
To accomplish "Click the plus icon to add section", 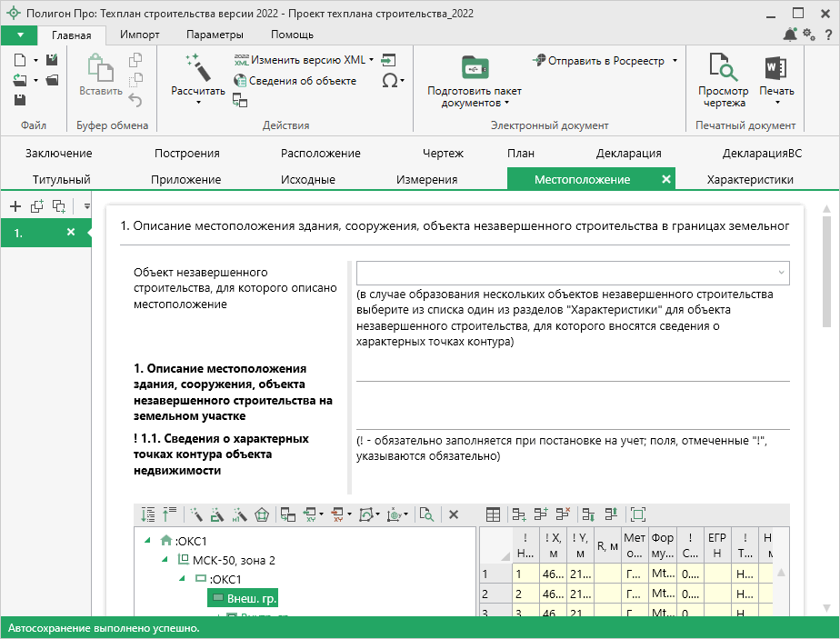I will (15, 206).
